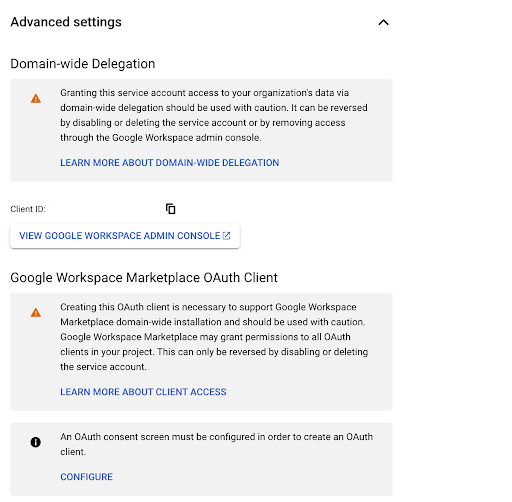512x502 pixels.
Task: Click the info icon in OAuth consent notice
Action: [x=36, y=442]
